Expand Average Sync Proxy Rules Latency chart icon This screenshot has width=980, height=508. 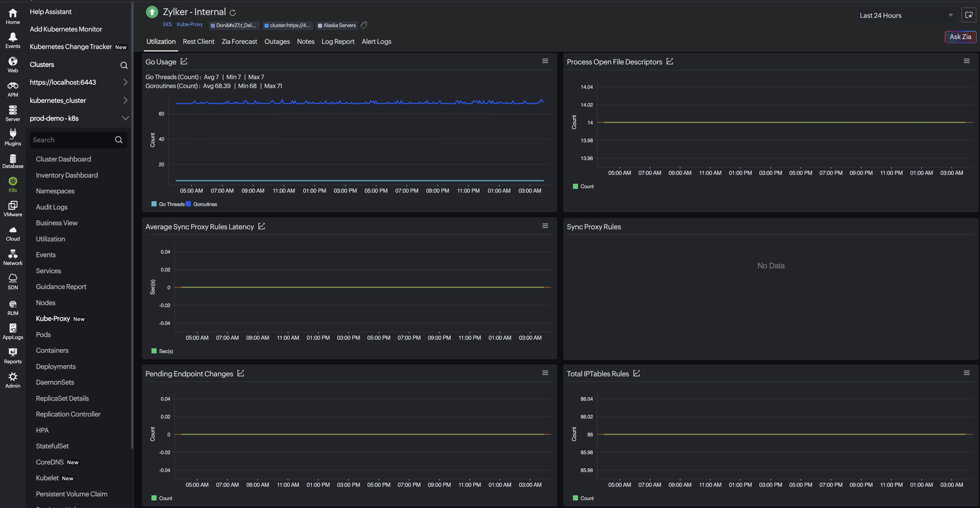pos(261,226)
